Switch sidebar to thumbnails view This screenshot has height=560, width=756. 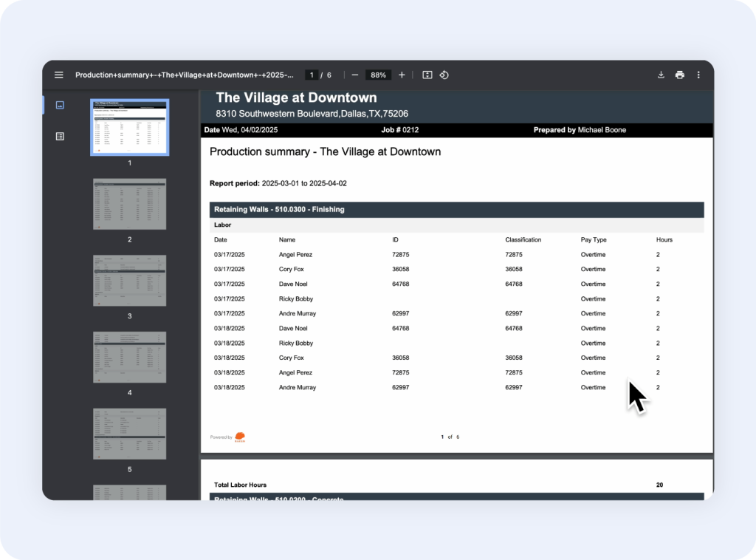pyautogui.click(x=60, y=105)
